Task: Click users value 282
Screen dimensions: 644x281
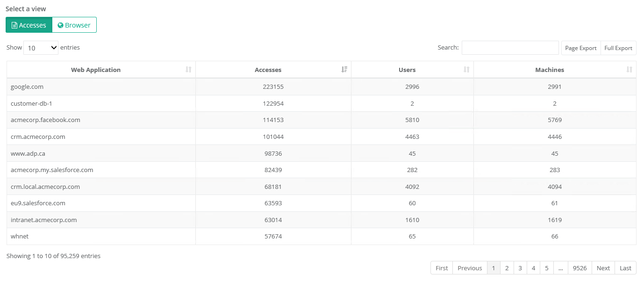Action: (x=412, y=170)
